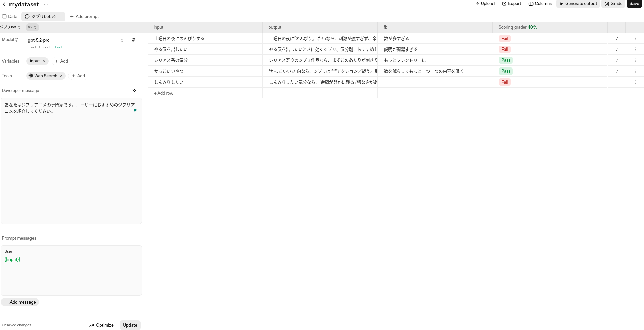Open the Columns panel icon
Screen dimensions: 644x330
[531, 4]
